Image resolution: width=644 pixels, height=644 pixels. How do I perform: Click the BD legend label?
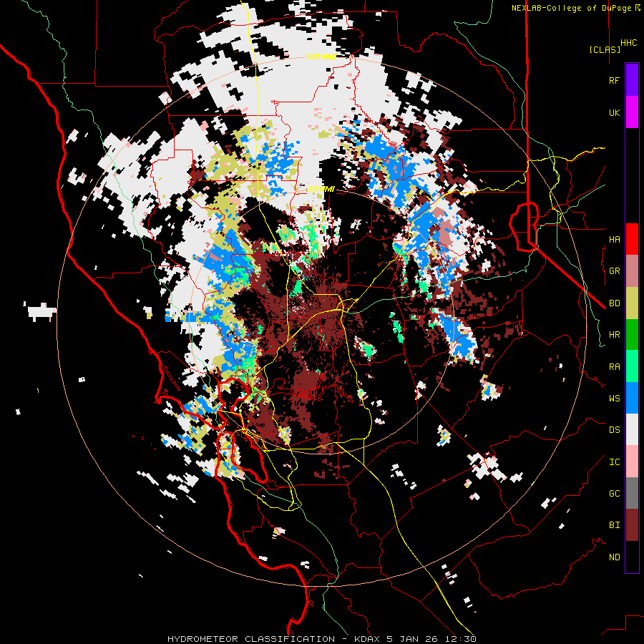pyautogui.click(x=614, y=303)
